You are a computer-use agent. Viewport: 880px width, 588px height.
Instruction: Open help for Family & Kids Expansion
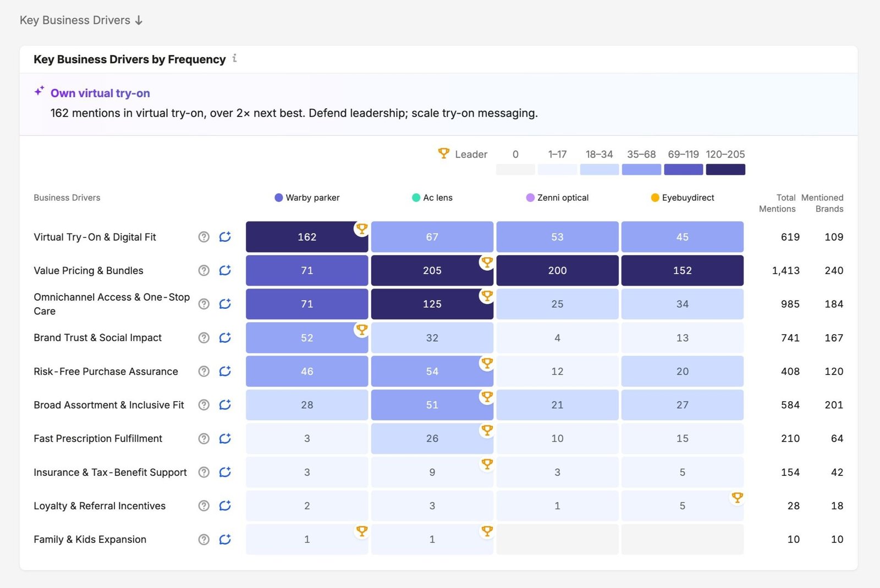(204, 539)
